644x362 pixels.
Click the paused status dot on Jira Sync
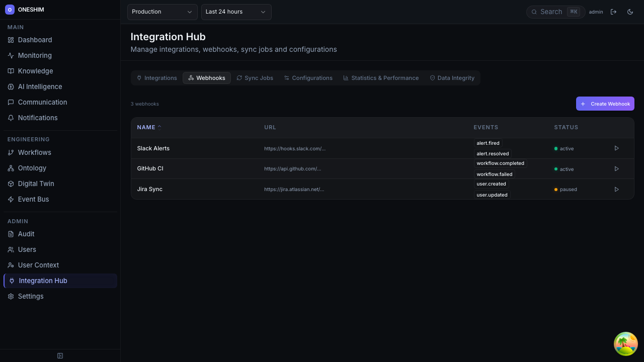[x=556, y=190]
